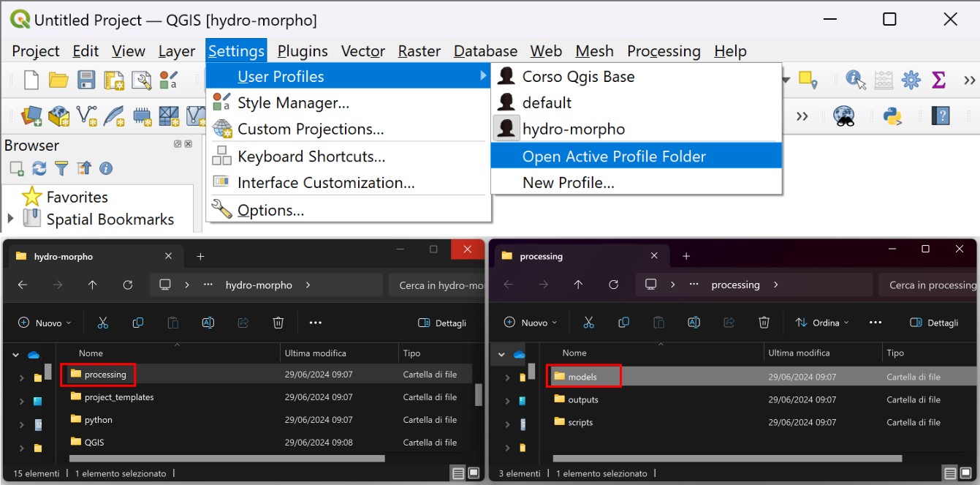This screenshot has height=485, width=980.
Task: Open the Processing menu
Action: (x=664, y=51)
